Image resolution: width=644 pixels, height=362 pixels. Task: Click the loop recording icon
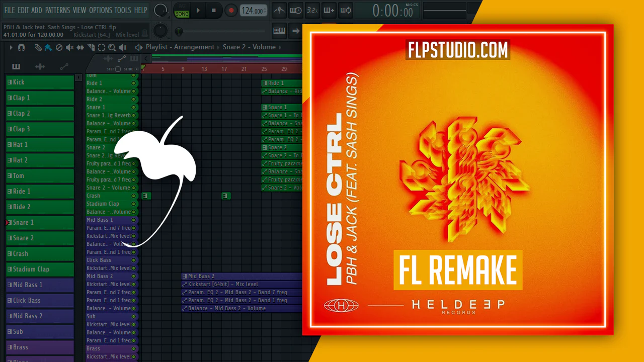point(345,10)
